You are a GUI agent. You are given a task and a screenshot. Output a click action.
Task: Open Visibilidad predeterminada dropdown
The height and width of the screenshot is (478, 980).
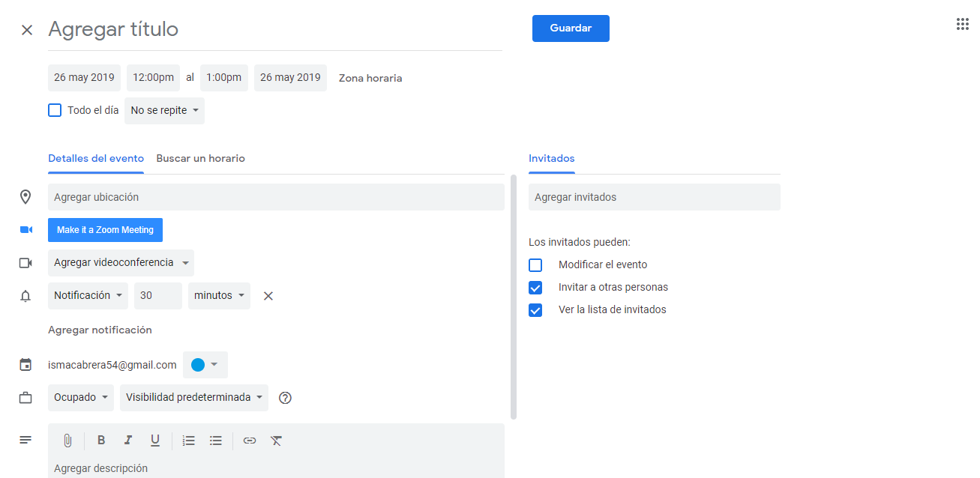193,398
